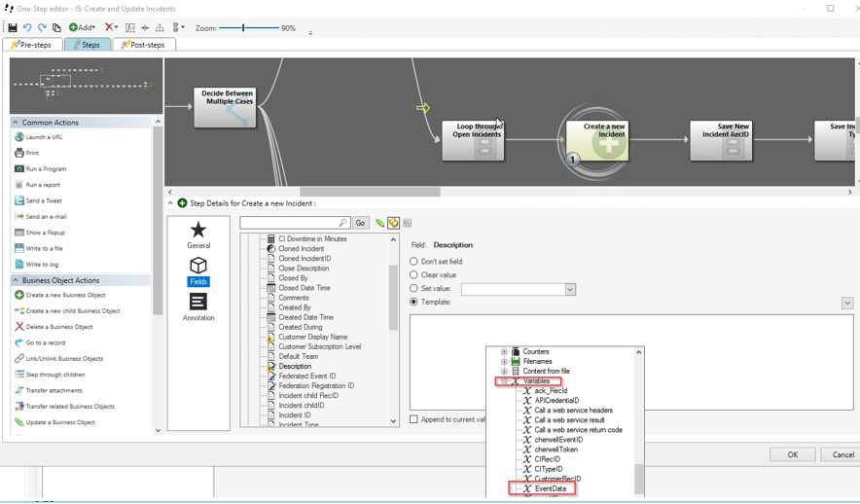Switch to the Pre-steps tab
The height and width of the screenshot is (504, 860).
tap(32, 45)
